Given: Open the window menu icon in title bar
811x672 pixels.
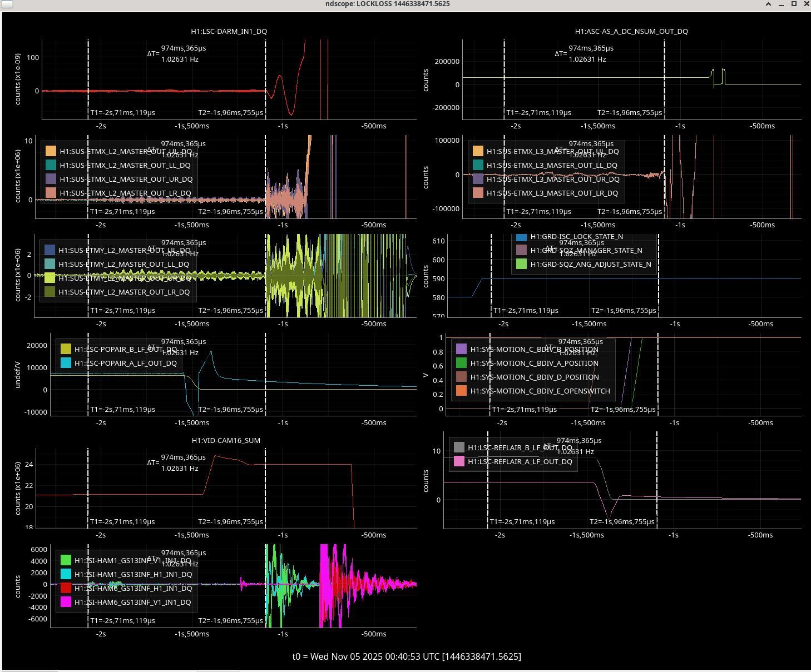Looking at the screenshot, I should point(7,4).
